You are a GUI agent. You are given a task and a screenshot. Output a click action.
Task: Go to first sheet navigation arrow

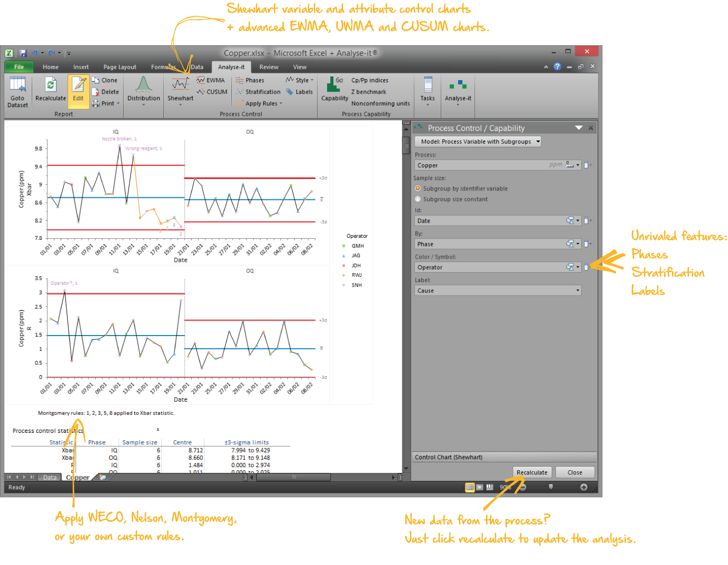tap(9, 477)
